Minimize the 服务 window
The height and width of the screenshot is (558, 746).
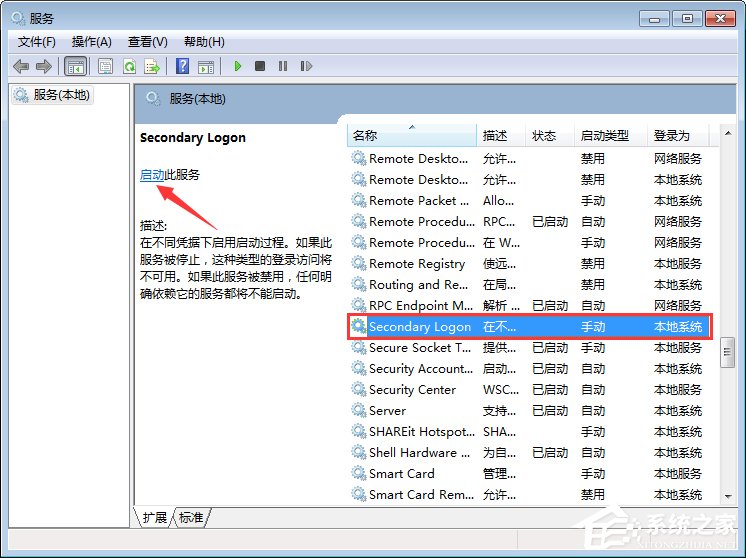pos(654,19)
